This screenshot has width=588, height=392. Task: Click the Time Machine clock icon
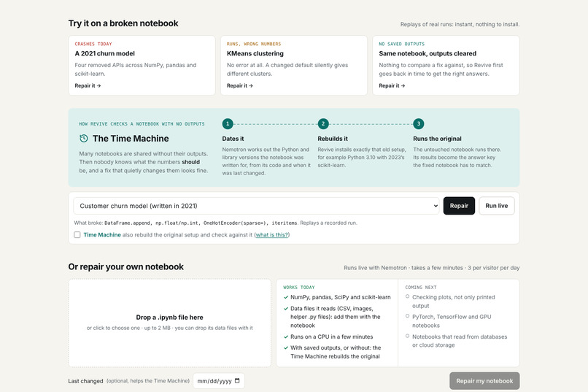click(x=84, y=139)
